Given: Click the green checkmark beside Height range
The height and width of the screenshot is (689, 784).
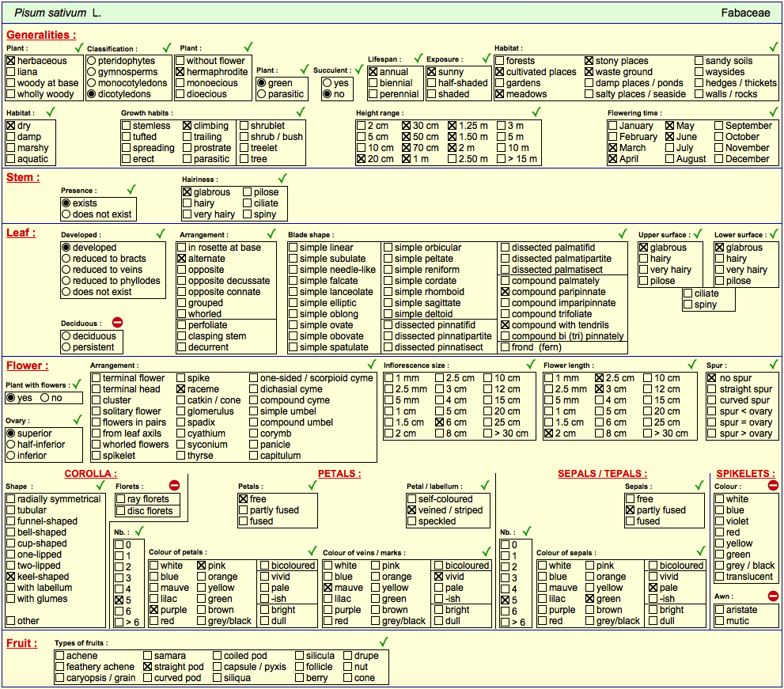Looking at the screenshot, I should click(536, 112).
